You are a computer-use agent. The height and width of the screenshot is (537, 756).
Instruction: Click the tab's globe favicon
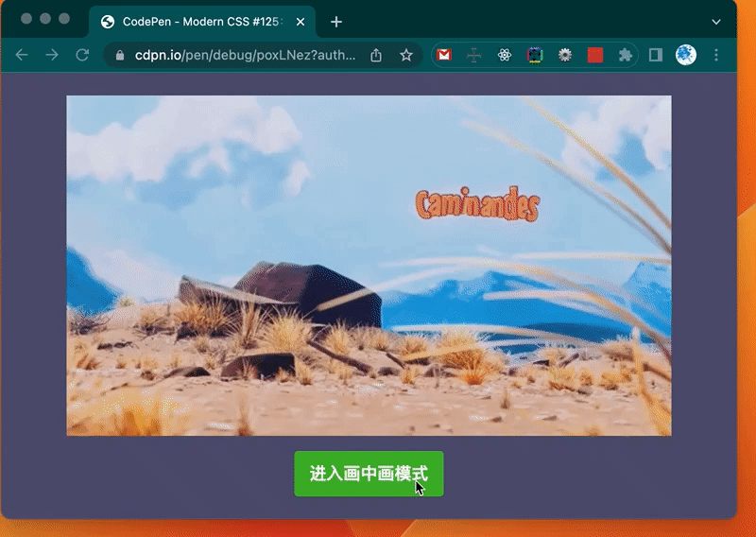point(108,22)
